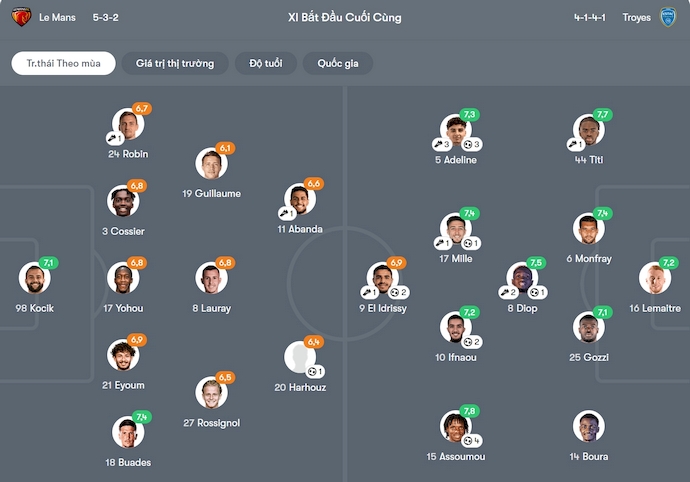
Task: Open goalkeeper Kocik's player avatar
Action: click(x=35, y=279)
